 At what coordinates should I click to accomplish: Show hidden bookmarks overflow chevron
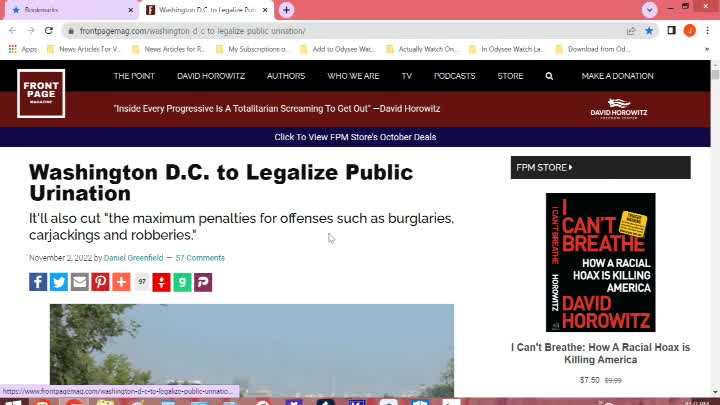point(707,49)
